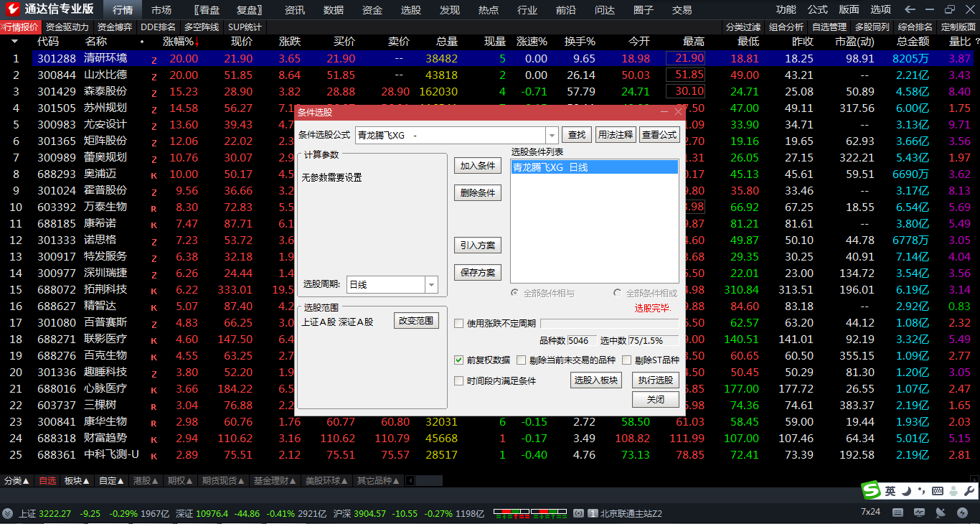This screenshot has height=524, width=980.
Task: Click the Sogou input method tray icon
Action: 870,491
